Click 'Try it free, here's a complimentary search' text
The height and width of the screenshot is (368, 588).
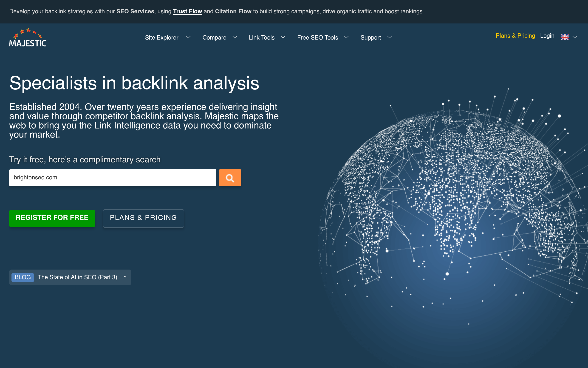pyautogui.click(x=85, y=160)
